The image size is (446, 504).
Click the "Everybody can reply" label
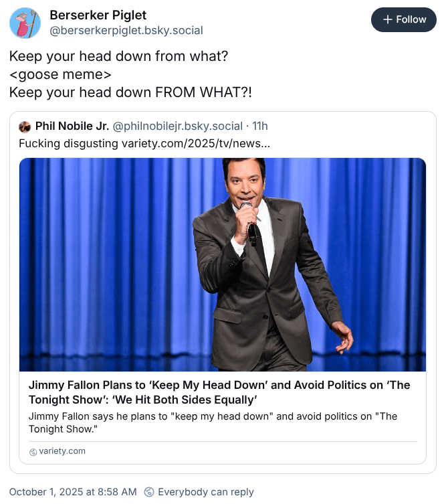[205, 492]
